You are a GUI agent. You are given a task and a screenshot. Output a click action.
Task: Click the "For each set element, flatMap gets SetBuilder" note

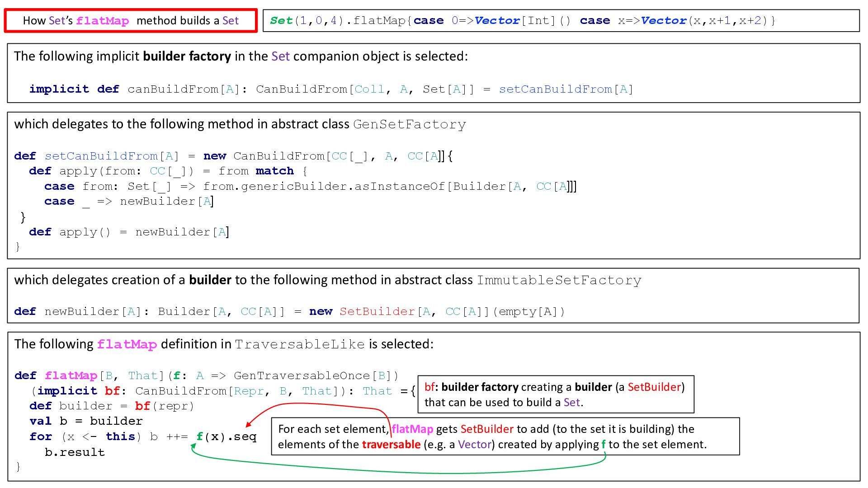click(x=505, y=436)
